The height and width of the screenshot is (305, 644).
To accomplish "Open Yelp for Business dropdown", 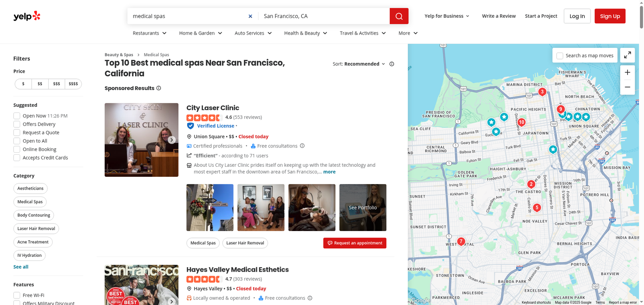I will [x=447, y=16].
